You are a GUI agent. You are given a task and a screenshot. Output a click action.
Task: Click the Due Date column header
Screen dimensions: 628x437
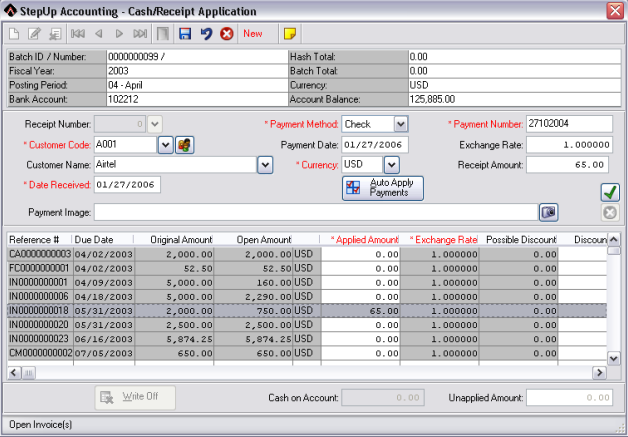click(x=103, y=240)
